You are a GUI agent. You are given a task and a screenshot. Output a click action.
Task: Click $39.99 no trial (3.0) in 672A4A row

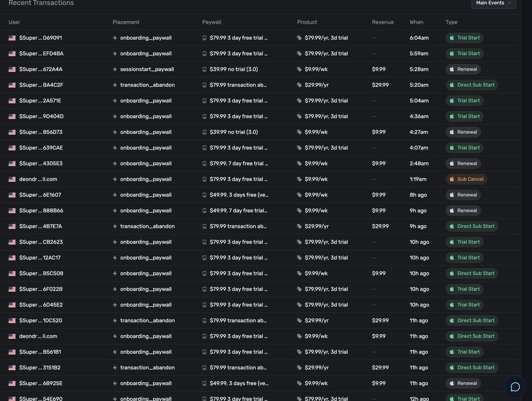[x=234, y=69]
